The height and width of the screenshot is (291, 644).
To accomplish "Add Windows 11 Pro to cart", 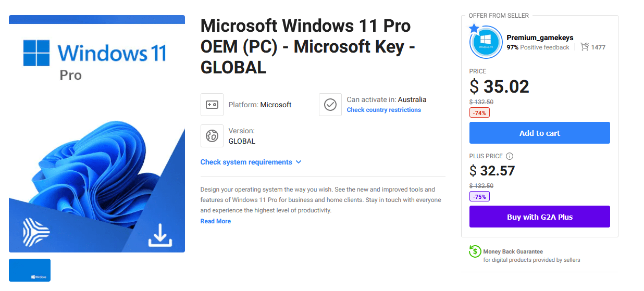I will (539, 133).
